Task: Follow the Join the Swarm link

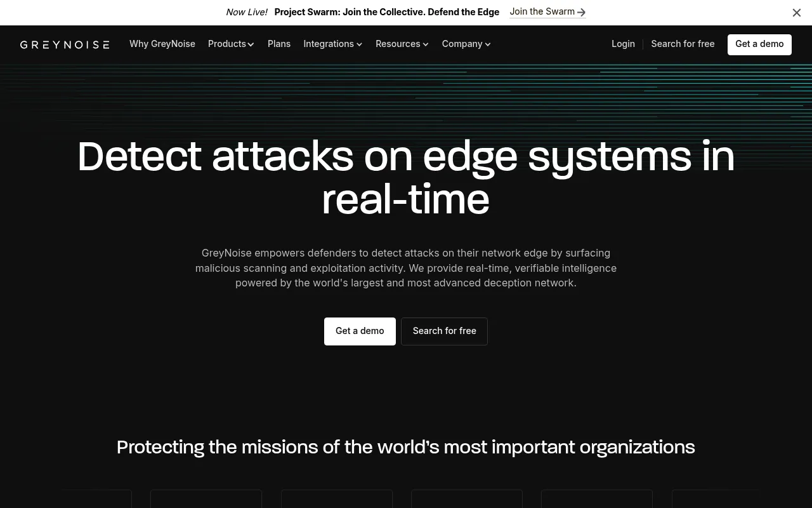Action: pos(547,12)
